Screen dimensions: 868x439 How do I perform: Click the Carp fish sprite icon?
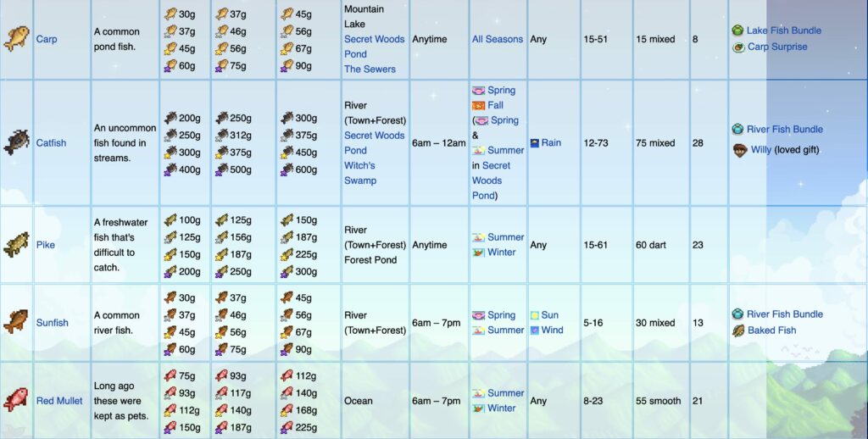tap(17, 39)
